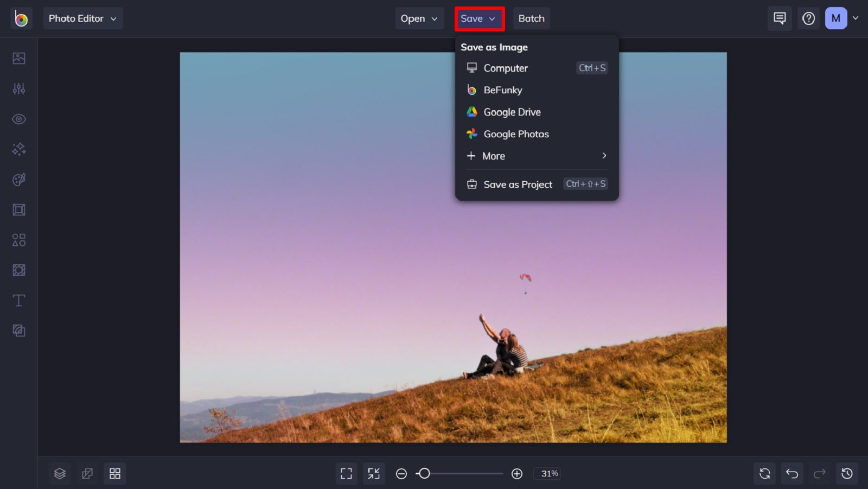Save the image to Google Drive
868x489 pixels.
(x=512, y=112)
